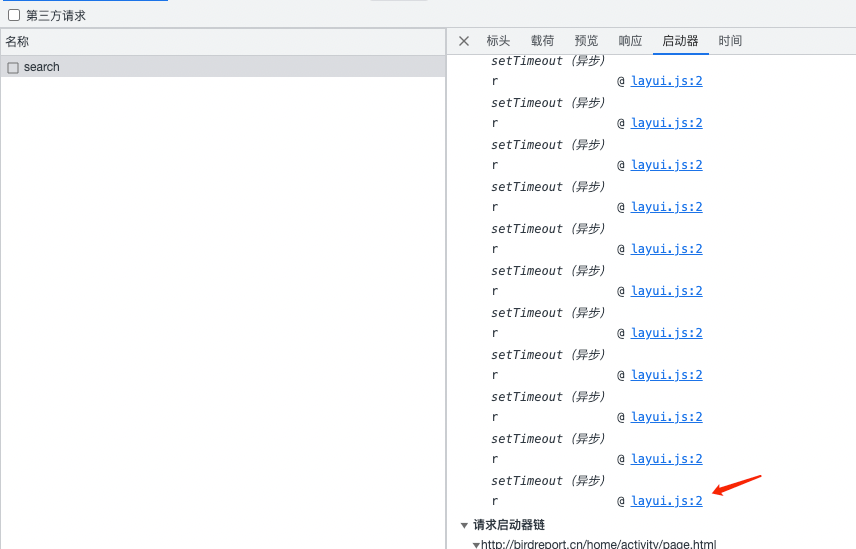Image resolution: width=856 pixels, height=549 pixels.
Task: Click the 请求启动器链 section title
Action: 509,525
